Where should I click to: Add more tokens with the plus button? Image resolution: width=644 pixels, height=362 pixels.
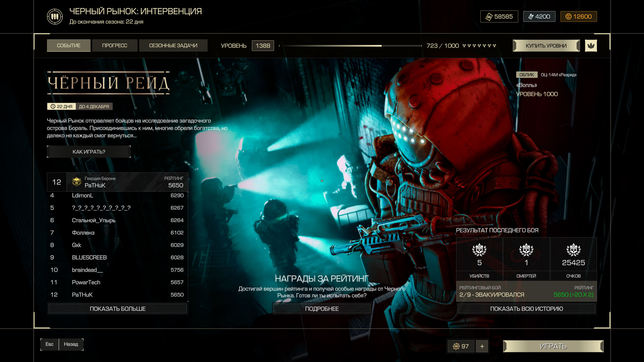pyautogui.click(x=482, y=346)
